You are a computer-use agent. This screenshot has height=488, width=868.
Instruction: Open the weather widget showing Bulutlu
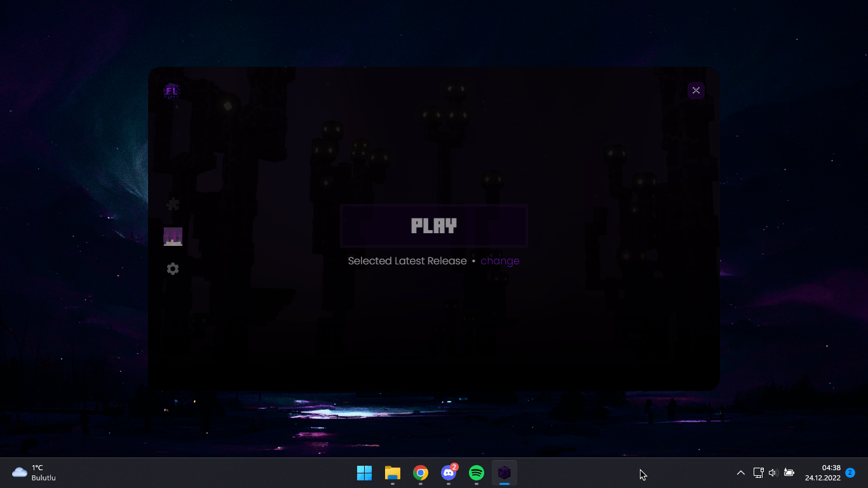pos(34,473)
